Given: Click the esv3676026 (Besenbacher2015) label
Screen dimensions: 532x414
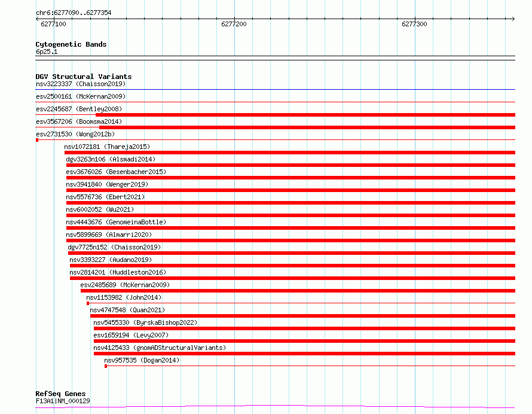Looking at the screenshot, I should tap(116, 172).
